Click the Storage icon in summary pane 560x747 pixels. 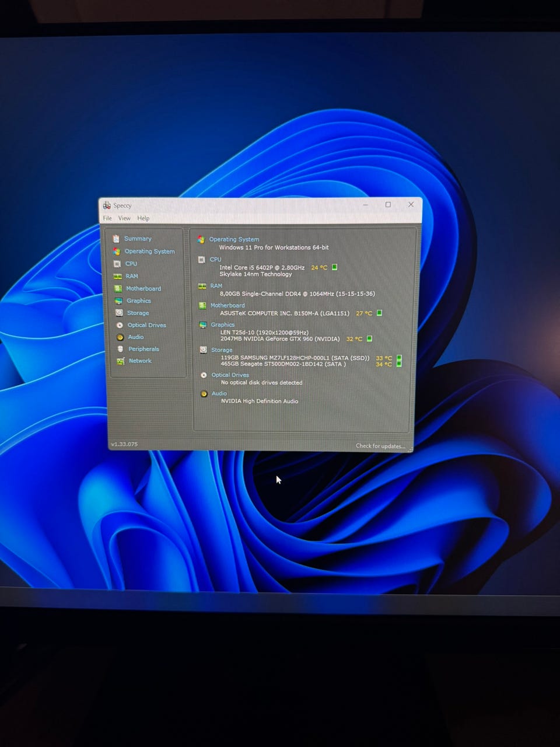203,350
